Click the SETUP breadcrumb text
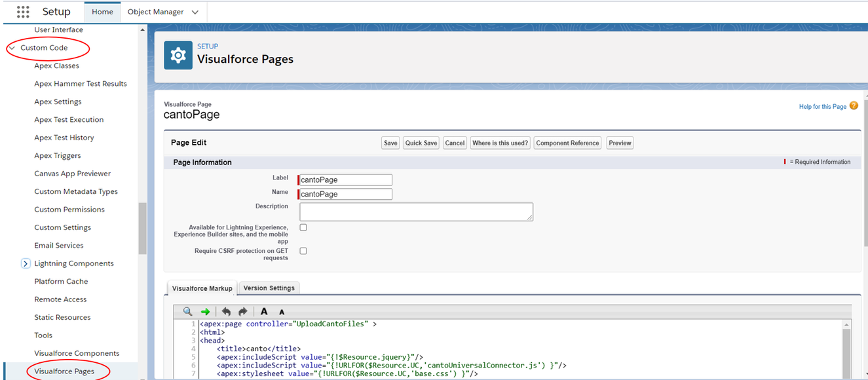868x380 pixels. [x=208, y=47]
